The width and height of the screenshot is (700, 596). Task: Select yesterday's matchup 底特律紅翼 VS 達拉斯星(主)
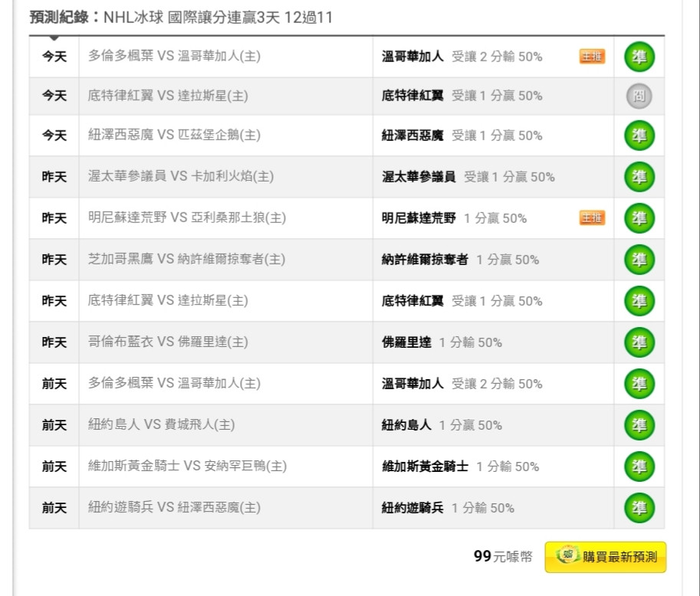(168, 300)
